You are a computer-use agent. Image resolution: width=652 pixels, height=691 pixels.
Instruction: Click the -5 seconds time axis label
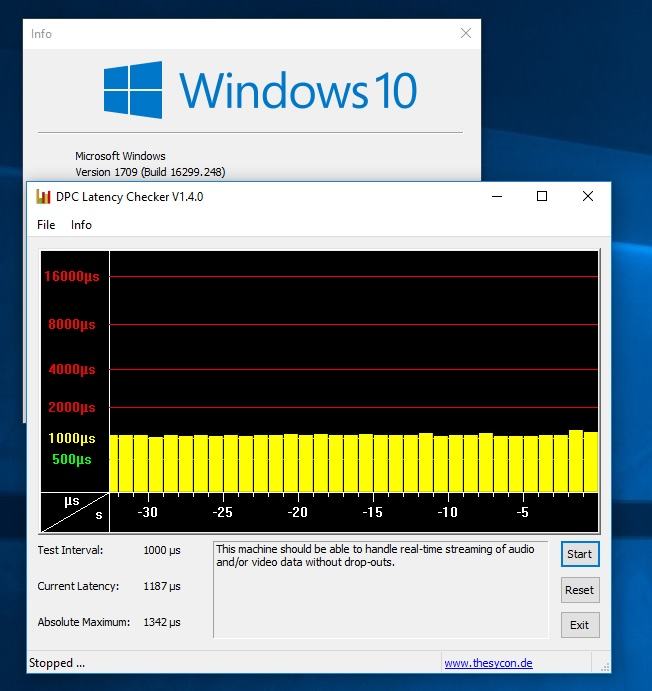pos(522,512)
